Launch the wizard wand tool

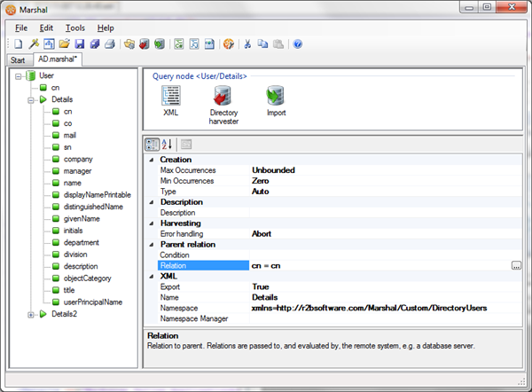34,43
